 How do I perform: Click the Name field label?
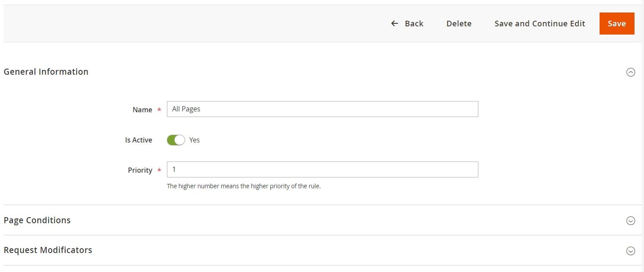click(142, 110)
